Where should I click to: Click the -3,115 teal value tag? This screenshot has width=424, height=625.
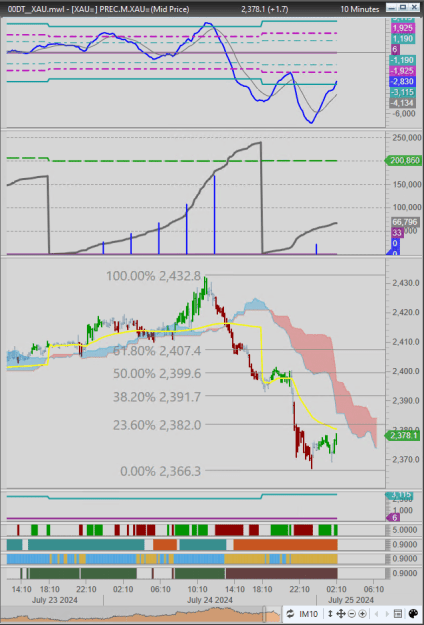point(404,92)
